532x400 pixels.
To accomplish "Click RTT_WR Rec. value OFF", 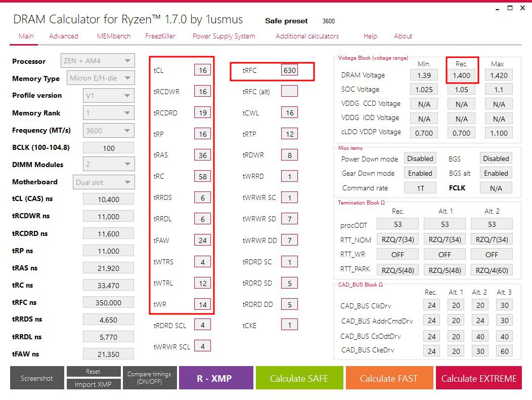I will pyautogui.click(x=397, y=255).
